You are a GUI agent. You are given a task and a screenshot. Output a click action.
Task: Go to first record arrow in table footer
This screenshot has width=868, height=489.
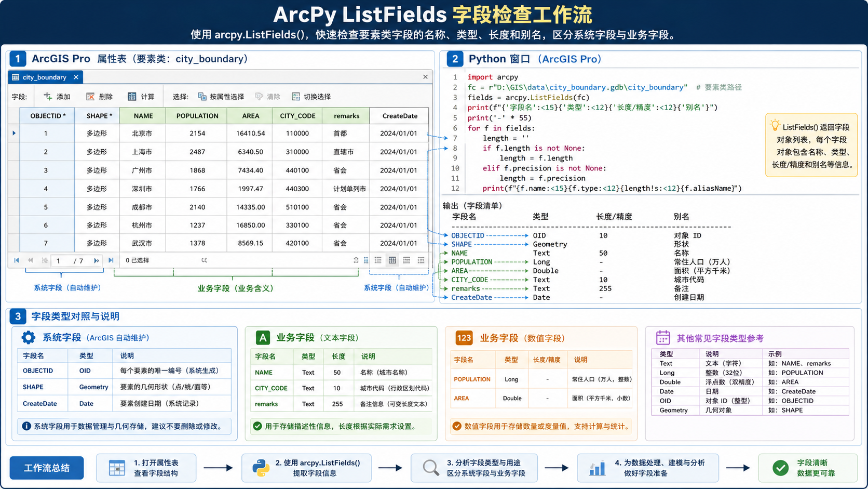click(17, 260)
